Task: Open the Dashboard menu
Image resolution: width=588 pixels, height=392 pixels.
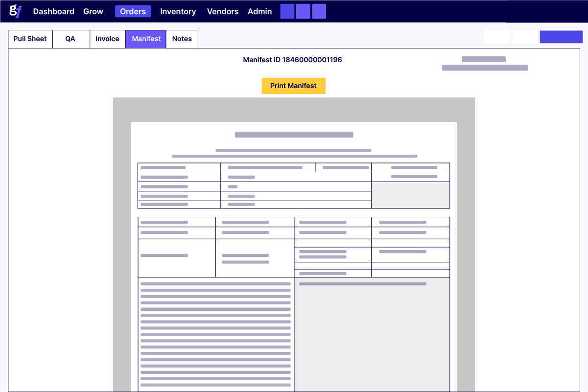Action: click(x=54, y=11)
